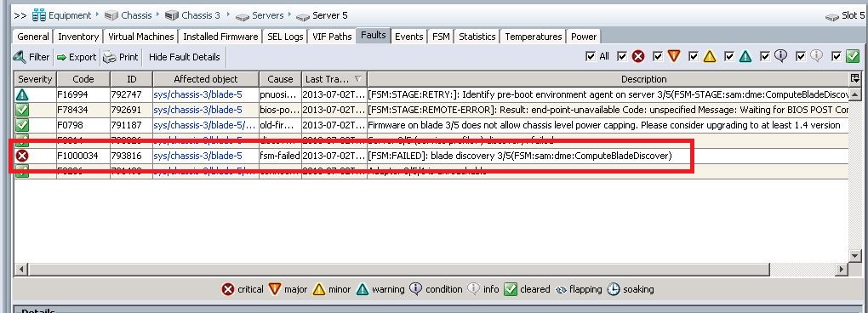Uncheck the minor severity filter checkbox
Image resolution: width=868 pixels, height=313 pixels.
pyautogui.click(x=693, y=56)
